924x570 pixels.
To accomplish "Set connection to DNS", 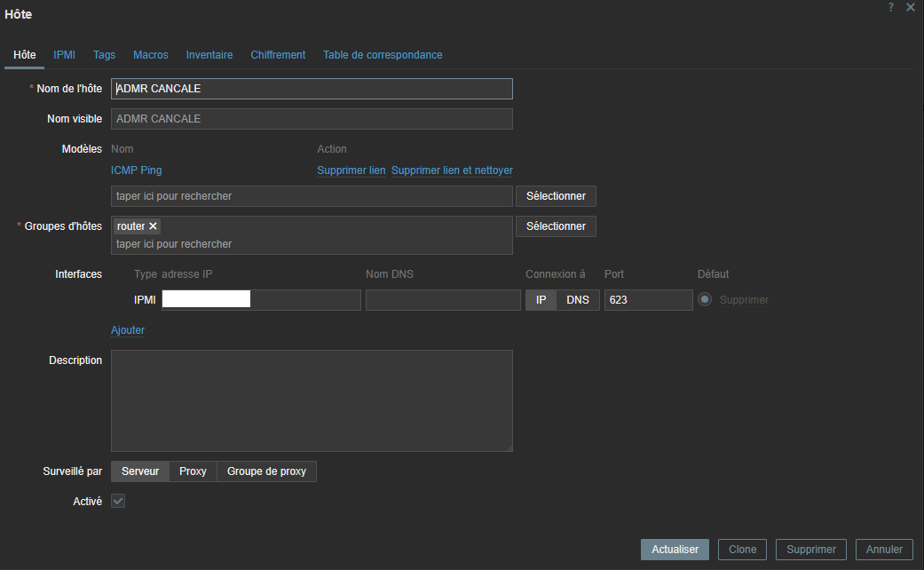I will [578, 300].
